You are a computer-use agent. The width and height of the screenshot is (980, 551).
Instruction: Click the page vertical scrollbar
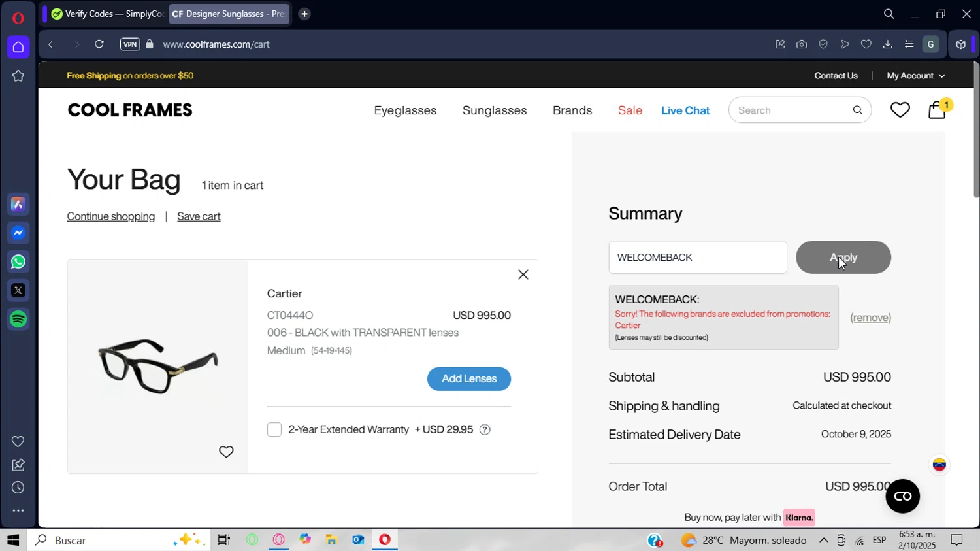(x=977, y=129)
